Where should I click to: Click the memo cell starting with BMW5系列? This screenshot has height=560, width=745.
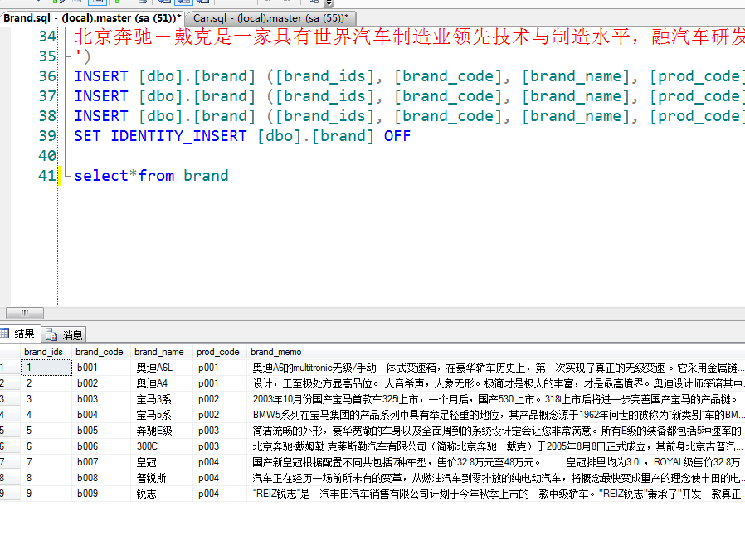click(496, 415)
